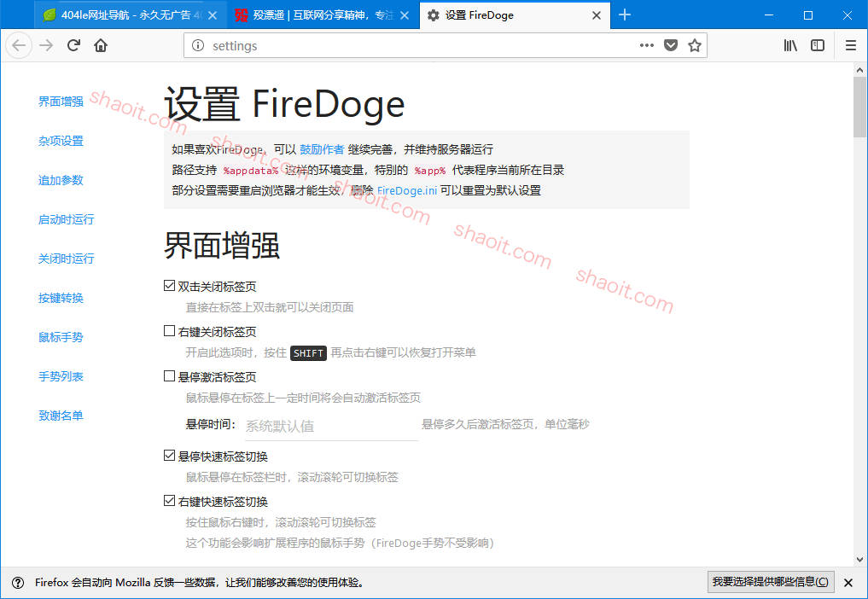This screenshot has height=599, width=868.
Task: Open 按键转换 in the sidebar
Action: click(x=61, y=298)
